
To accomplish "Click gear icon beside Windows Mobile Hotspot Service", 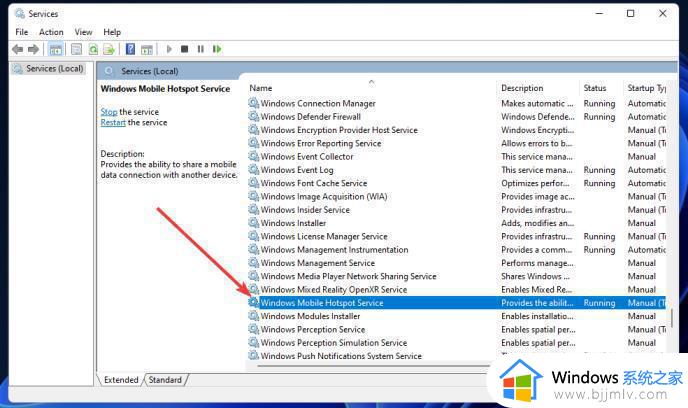I will coord(254,302).
